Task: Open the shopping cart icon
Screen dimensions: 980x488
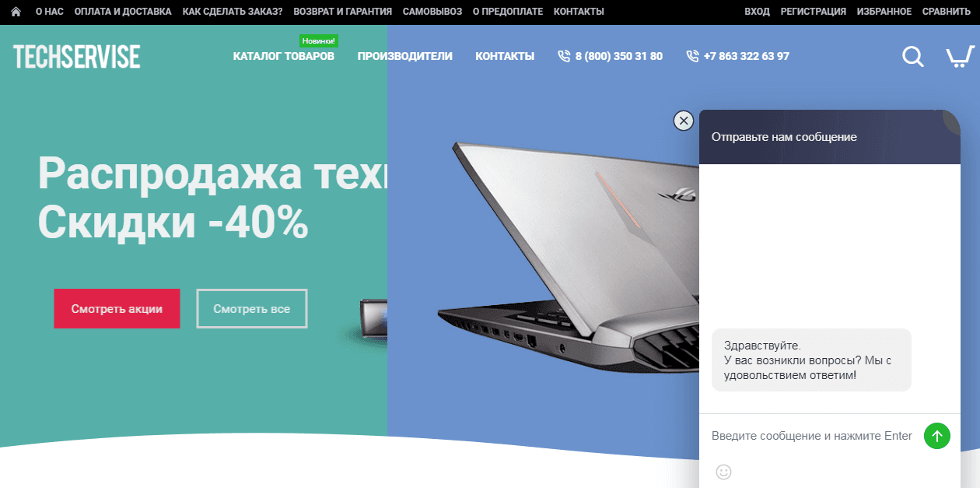Action: pyautogui.click(x=961, y=56)
